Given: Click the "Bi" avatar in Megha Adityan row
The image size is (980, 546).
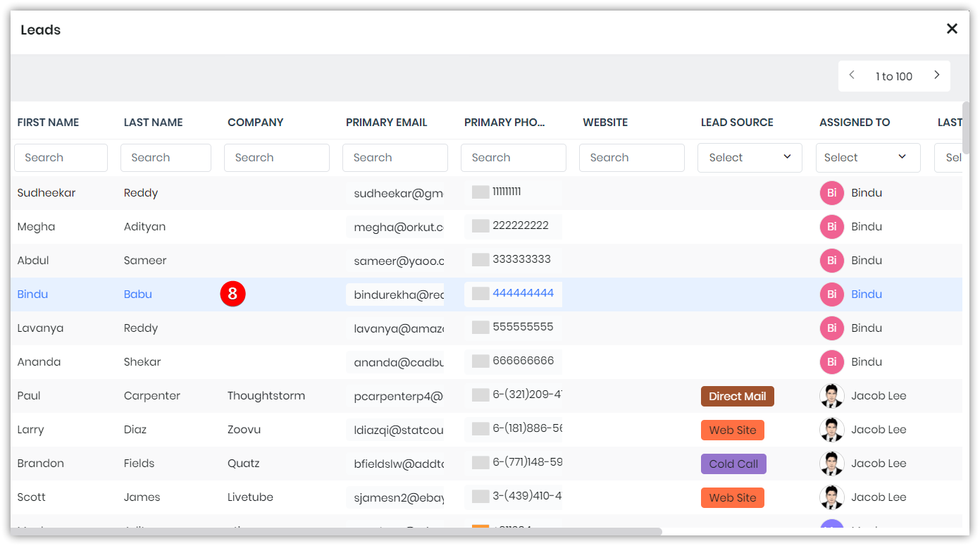Looking at the screenshot, I should click(x=831, y=226).
